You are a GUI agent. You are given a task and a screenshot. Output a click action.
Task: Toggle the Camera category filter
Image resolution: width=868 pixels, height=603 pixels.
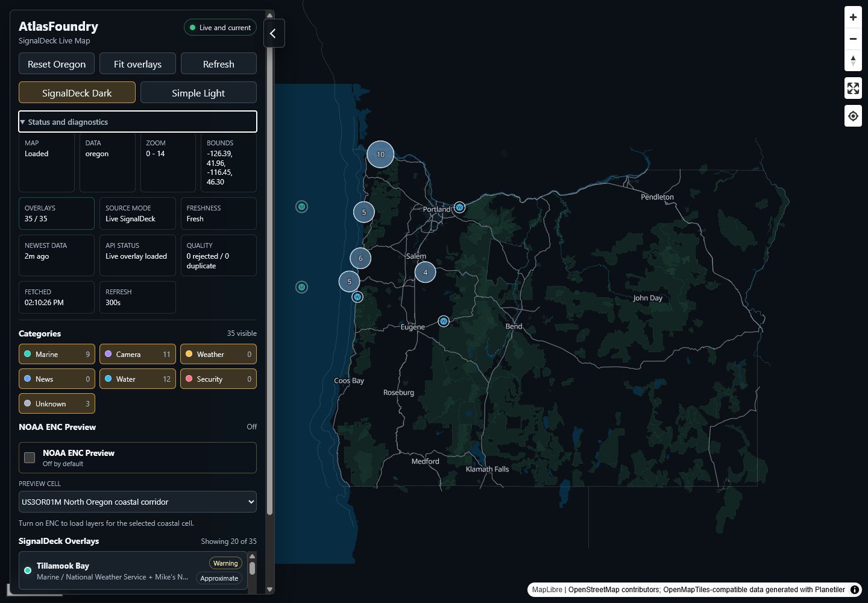[137, 354]
